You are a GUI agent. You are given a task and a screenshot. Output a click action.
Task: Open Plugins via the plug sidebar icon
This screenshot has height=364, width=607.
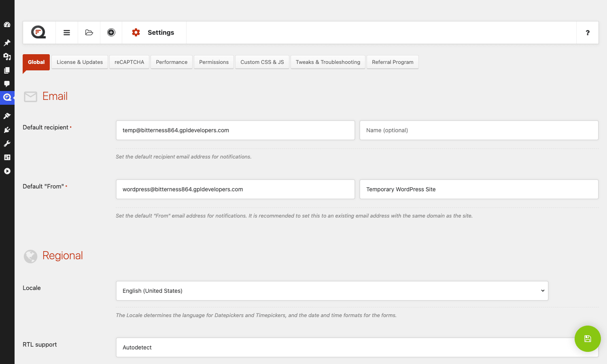[7, 130]
